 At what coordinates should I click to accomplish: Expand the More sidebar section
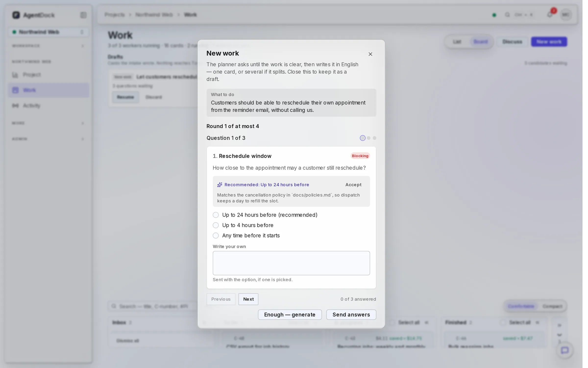(x=49, y=123)
